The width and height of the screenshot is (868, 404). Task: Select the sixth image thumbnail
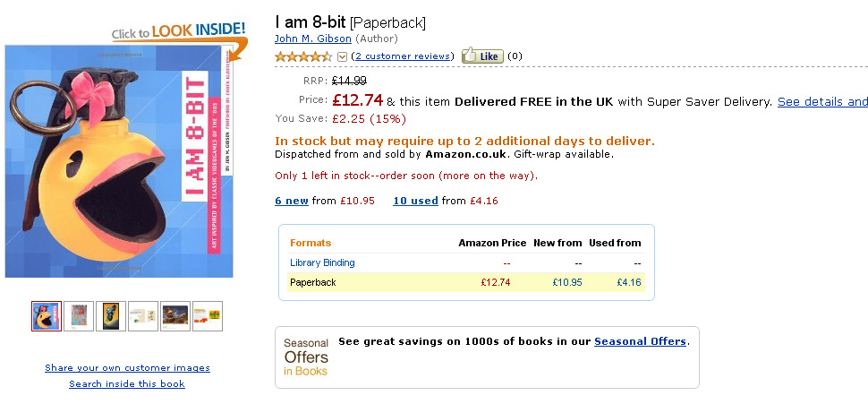208,316
